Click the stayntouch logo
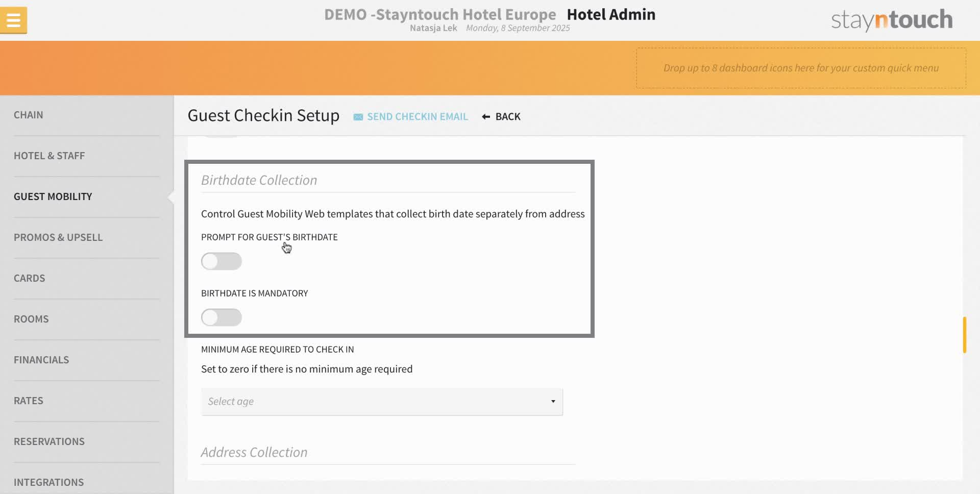This screenshot has width=980, height=494. coord(891,20)
